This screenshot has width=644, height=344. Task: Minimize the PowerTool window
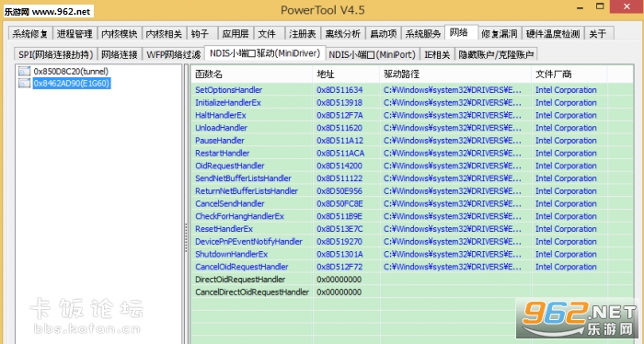coord(580,7)
